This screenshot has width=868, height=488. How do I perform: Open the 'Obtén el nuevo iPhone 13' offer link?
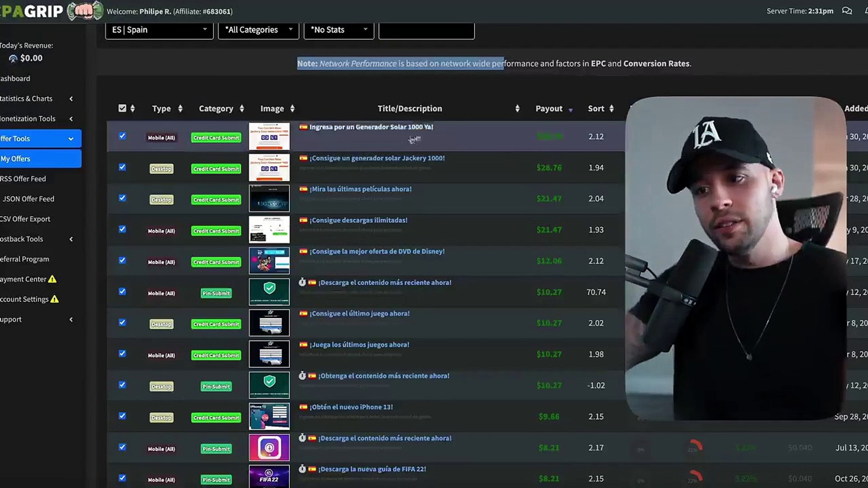[x=351, y=407]
